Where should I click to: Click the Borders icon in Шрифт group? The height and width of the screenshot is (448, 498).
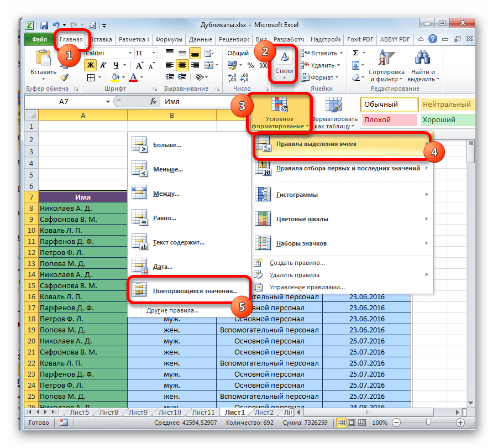(x=91, y=77)
